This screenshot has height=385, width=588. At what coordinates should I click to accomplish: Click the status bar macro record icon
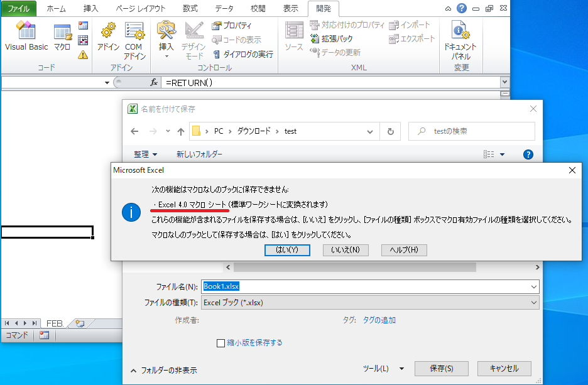(44, 335)
